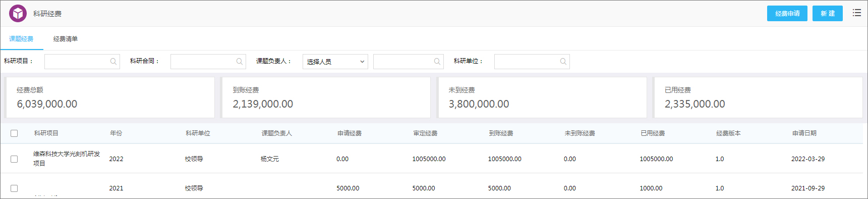Click the 经费版本 column header
This screenshot has height=199, width=868.
click(728, 133)
